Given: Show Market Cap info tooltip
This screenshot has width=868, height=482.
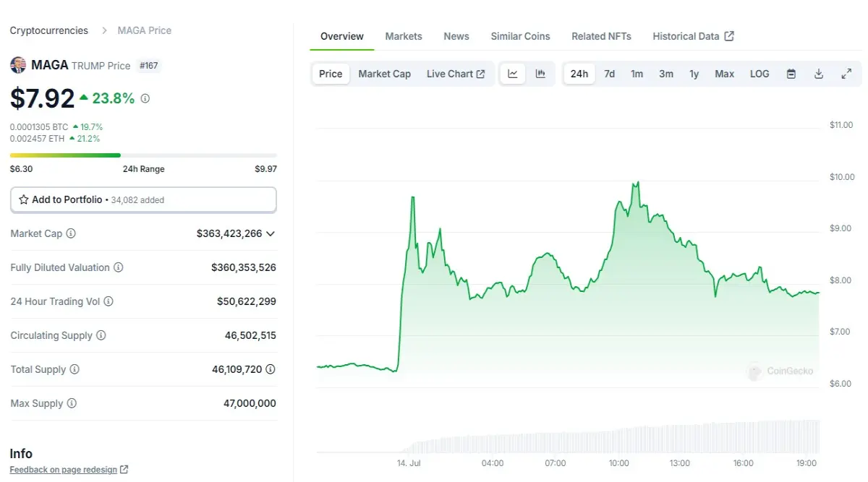Looking at the screenshot, I should (x=71, y=233).
